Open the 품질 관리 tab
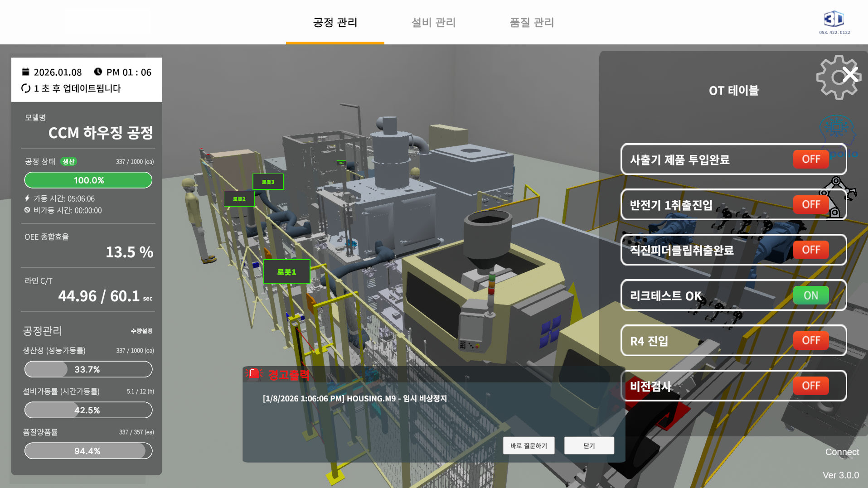Viewport: 868px width, 488px height. pos(531,22)
